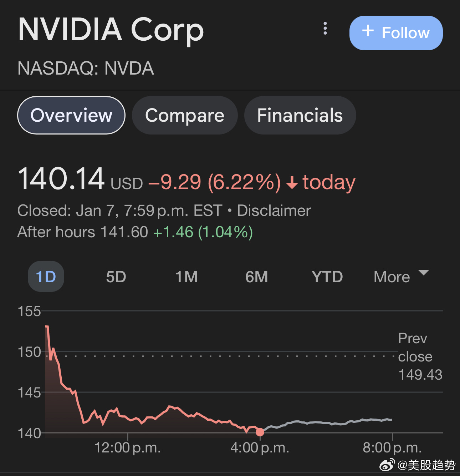
Task: Click the plus icon in Follow button
Action: pos(368,31)
